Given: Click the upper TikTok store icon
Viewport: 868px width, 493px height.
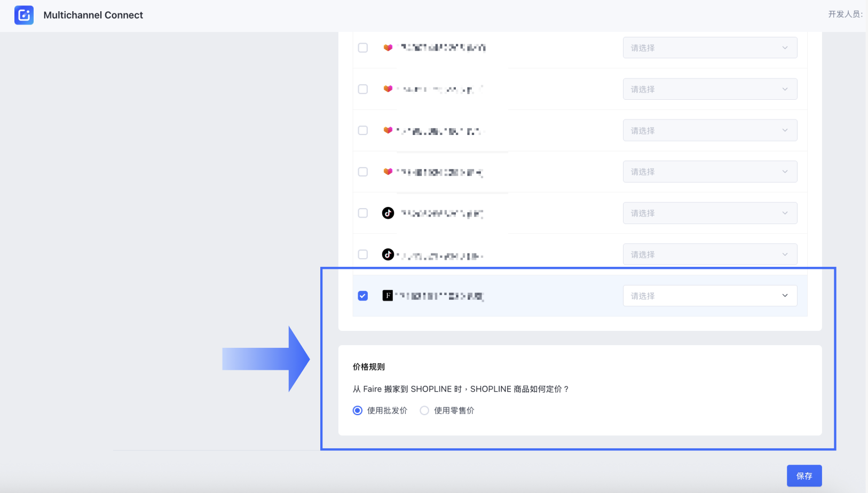Looking at the screenshot, I should pyautogui.click(x=388, y=213).
